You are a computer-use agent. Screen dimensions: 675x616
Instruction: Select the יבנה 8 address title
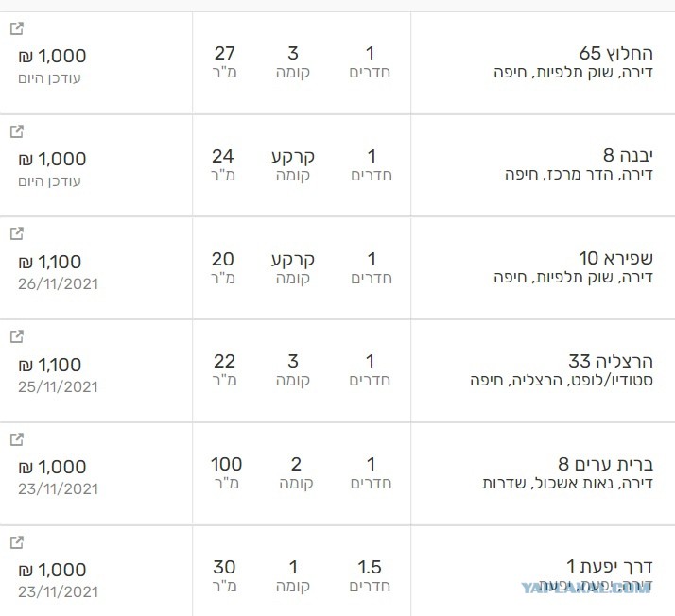click(628, 155)
